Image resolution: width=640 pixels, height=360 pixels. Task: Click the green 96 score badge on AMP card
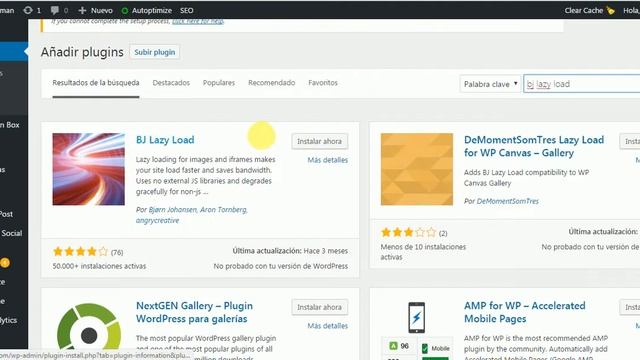click(399, 346)
